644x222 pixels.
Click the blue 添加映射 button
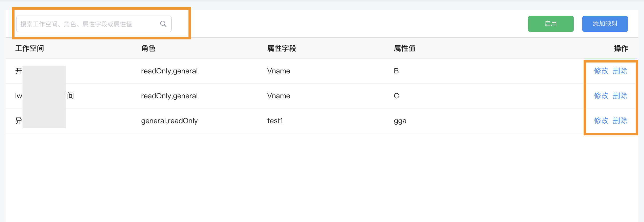click(x=605, y=24)
